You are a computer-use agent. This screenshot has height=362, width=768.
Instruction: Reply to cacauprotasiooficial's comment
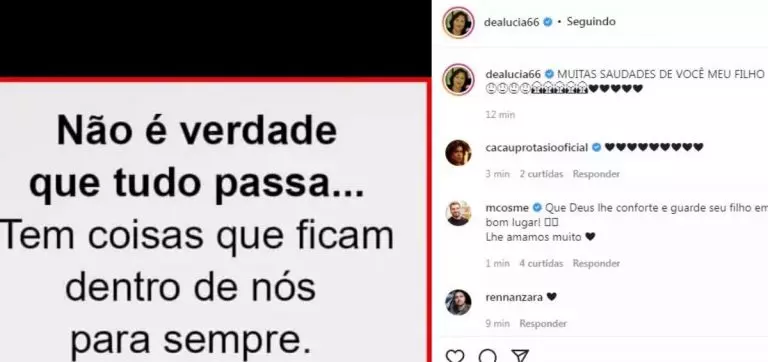point(596,174)
